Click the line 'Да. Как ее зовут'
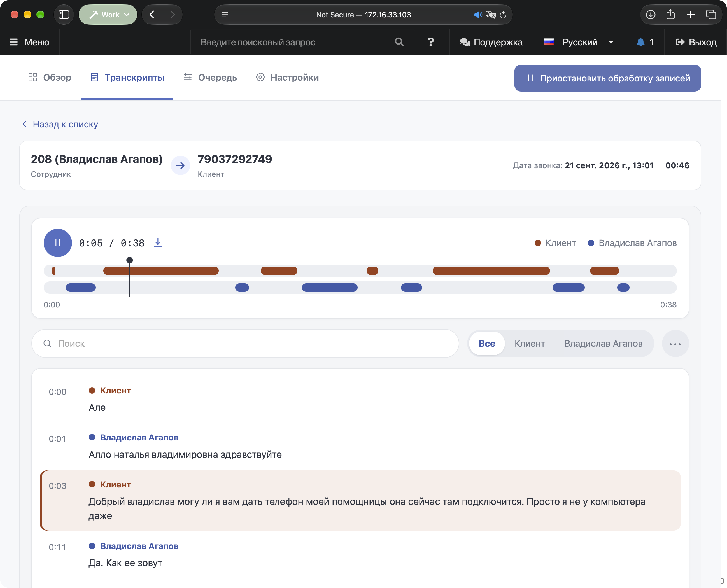The height and width of the screenshot is (588, 727). 125,563
